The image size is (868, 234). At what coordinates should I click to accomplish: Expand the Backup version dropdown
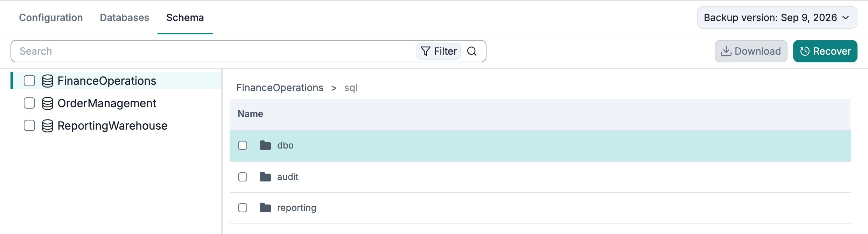pyautogui.click(x=777, y=18)
